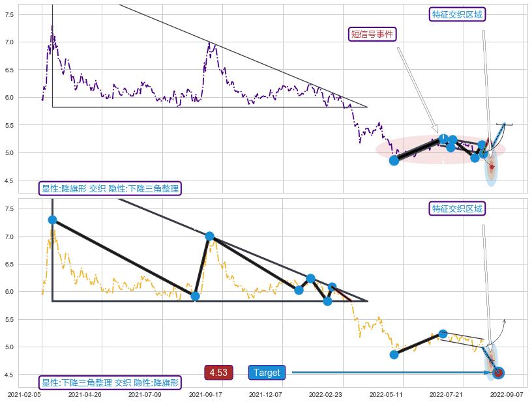Click the 2022-09-07 date axis label
This screenshot has width=532, height=402.
[x=506, y=394]
